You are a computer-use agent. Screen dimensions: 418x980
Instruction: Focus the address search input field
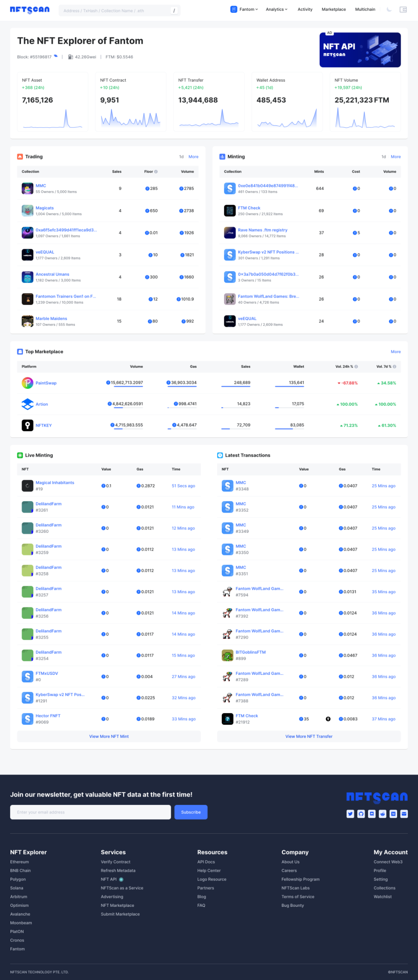120,10
